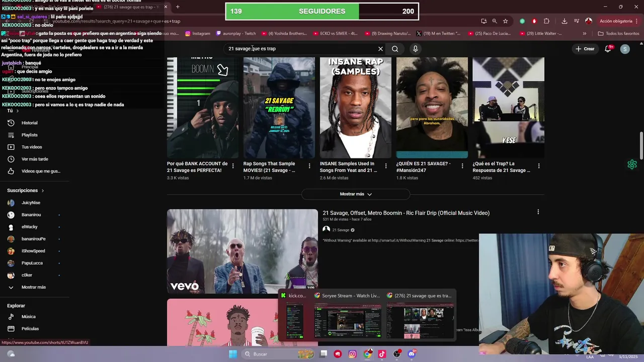
Task: Play INSANE RAP (SAMPLES) short thumbnail
Action: tap(356, 108)
